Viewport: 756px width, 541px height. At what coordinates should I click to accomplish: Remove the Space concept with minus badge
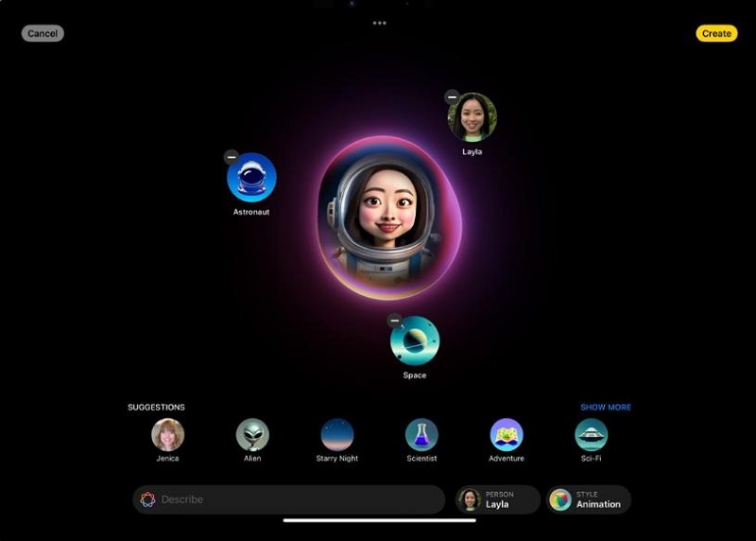click(x=395, y=320)
